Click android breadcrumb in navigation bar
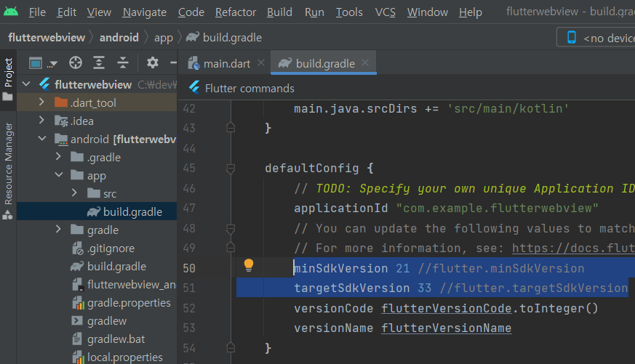The height and width of the screenshot is (364, 635). pos(119,38)
